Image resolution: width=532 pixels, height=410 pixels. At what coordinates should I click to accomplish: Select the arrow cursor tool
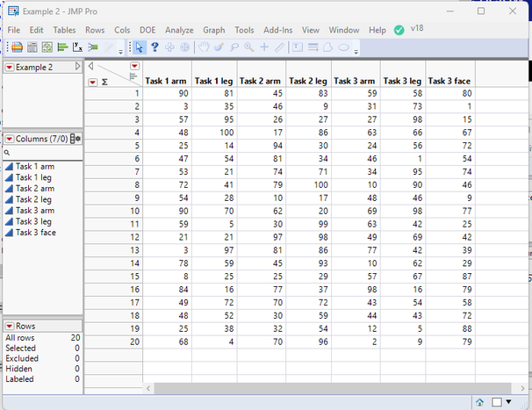[139, 47]
